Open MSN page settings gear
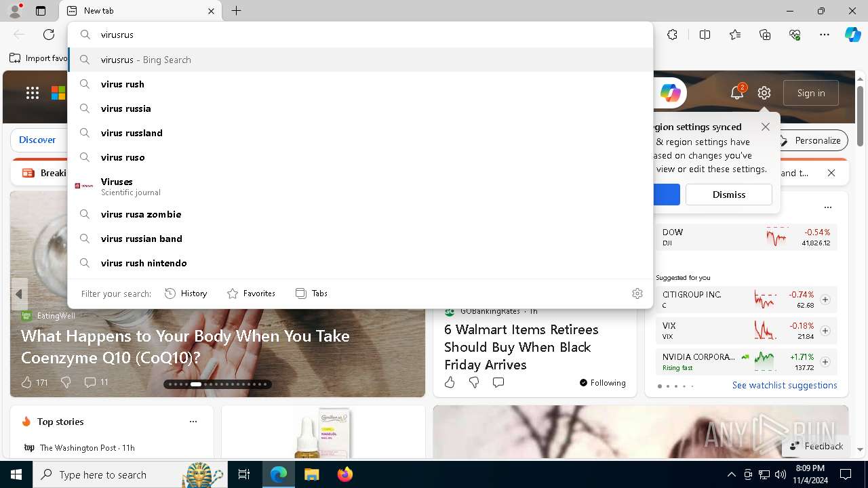Image resolution: width=868 pixels, height=488 pixels. pyautogui.click(x=764, y=93)
